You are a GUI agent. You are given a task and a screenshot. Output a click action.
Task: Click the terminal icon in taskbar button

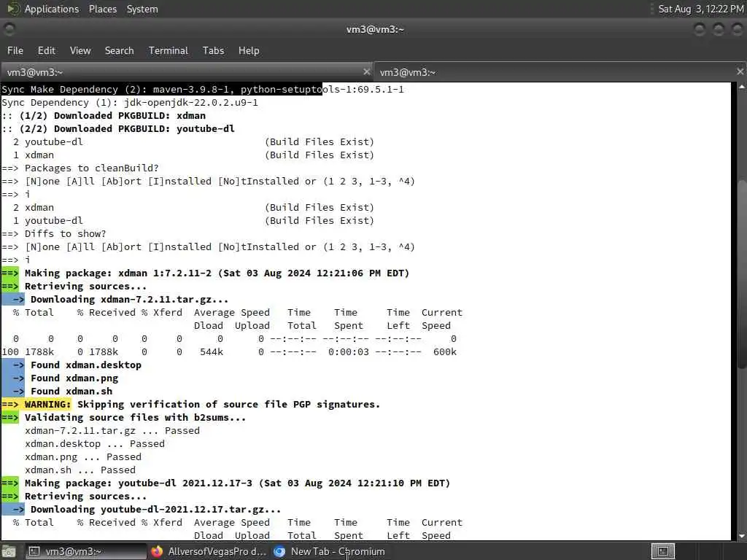pyautogui.click(x=34, y=551)
